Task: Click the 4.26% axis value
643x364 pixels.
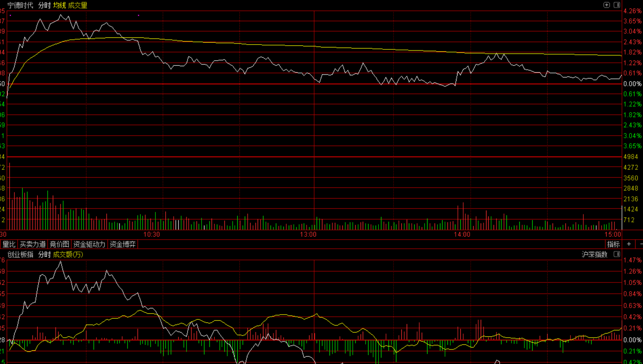Action: click(632, 11)
